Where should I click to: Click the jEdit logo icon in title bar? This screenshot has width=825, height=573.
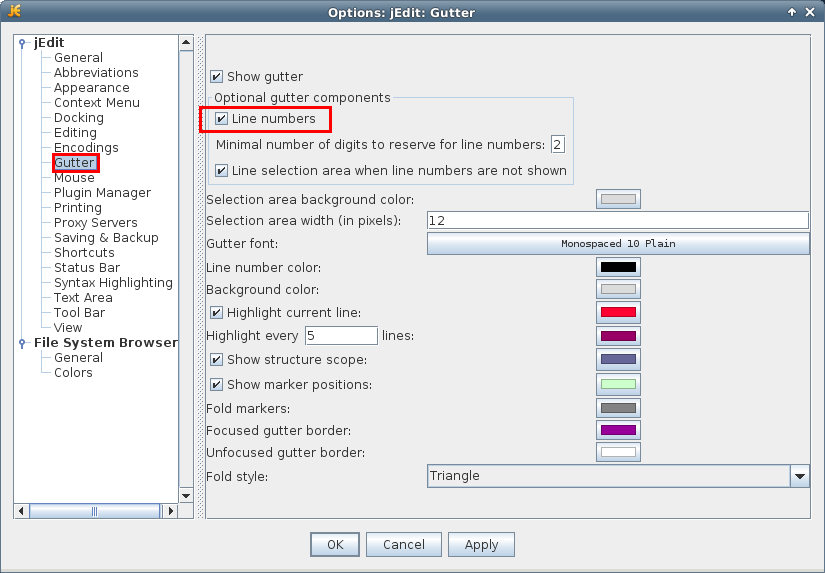(x=14, y=11)
